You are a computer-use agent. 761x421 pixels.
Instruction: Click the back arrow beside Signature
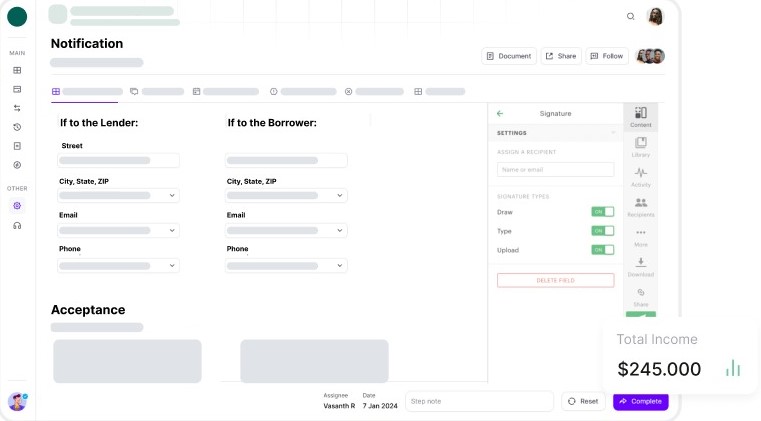(x=500, y=114)
